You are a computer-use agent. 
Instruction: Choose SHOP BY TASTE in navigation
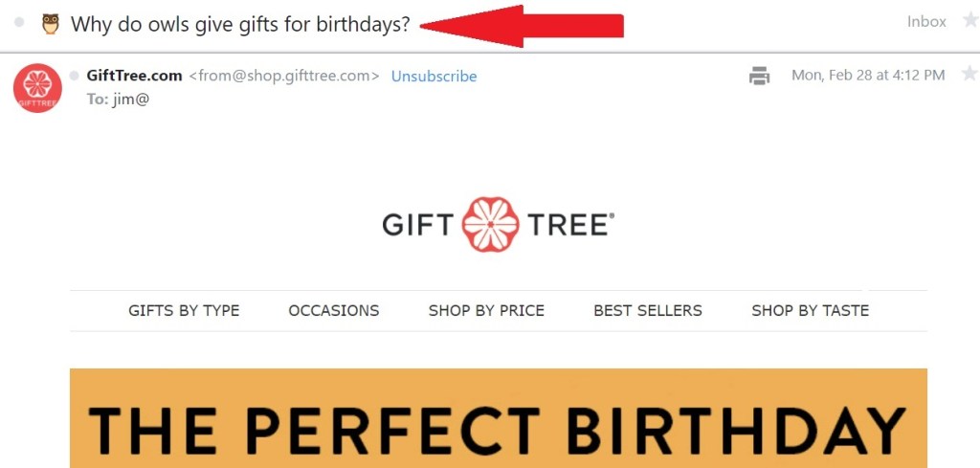pyautogui.click(x=810, y=310)
